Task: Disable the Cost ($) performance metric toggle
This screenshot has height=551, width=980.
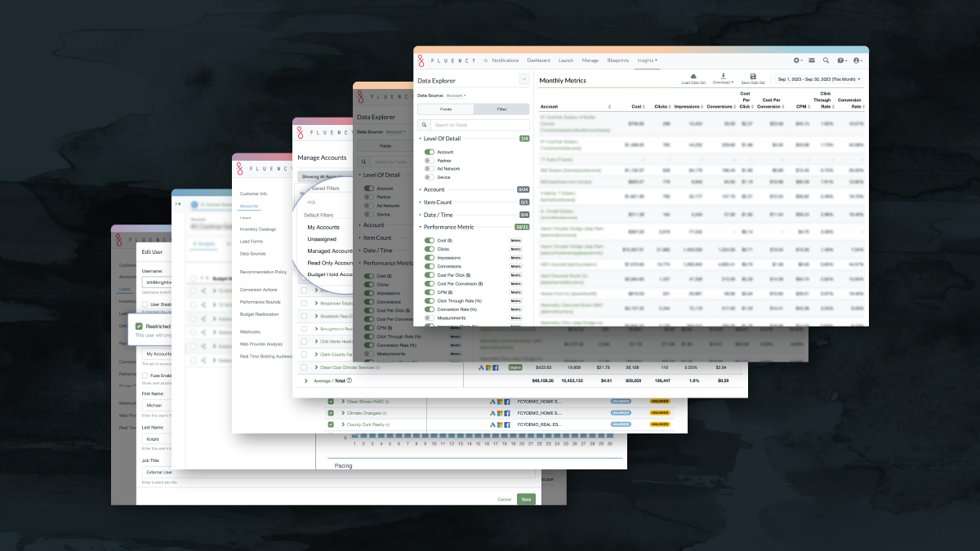Action: point(429,241)
